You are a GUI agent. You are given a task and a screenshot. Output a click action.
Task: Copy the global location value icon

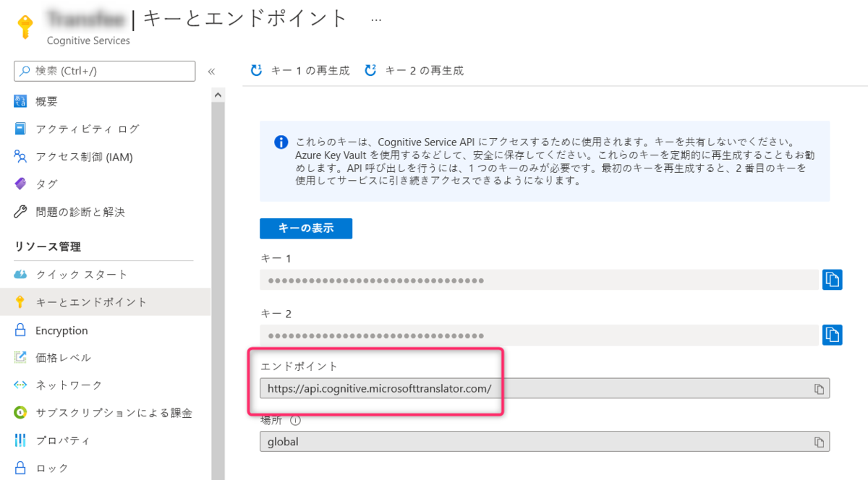tap(819, 442)
